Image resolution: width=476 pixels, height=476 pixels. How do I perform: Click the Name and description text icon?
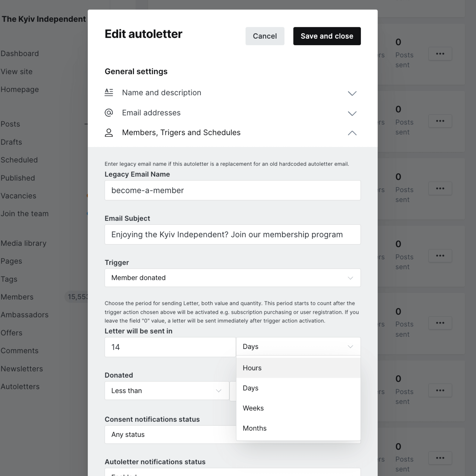coord(109,92)
